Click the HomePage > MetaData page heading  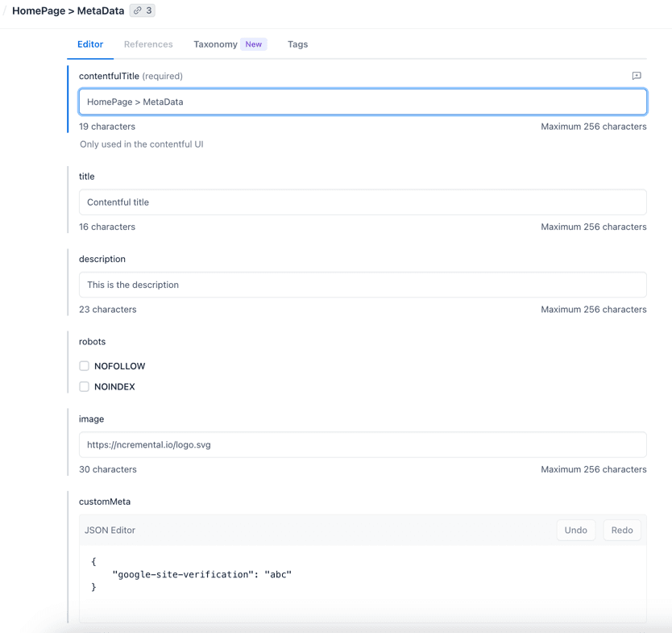[x=68, y=10]
